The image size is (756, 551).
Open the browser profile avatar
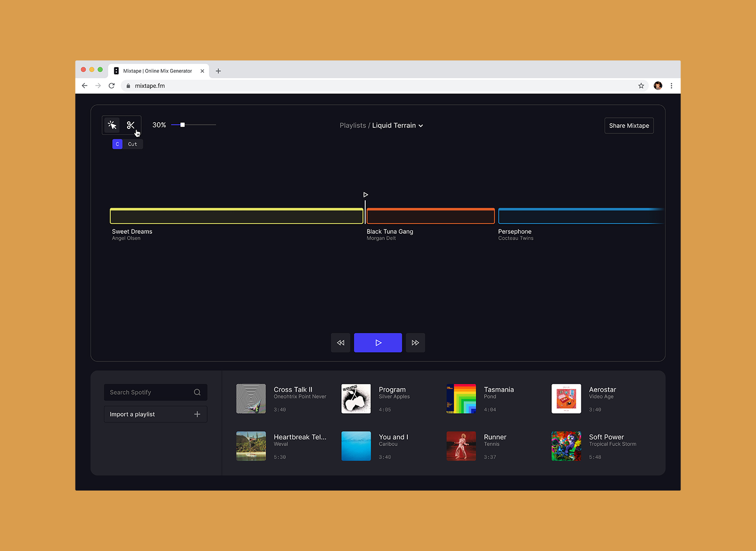[x=658, y=85]
